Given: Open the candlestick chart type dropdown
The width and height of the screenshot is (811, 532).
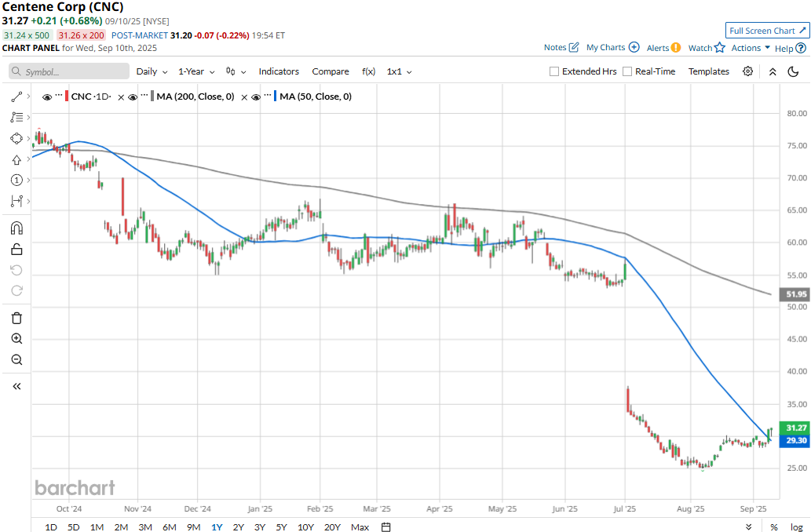Looking at the screenshot, I should pos(236,71).
